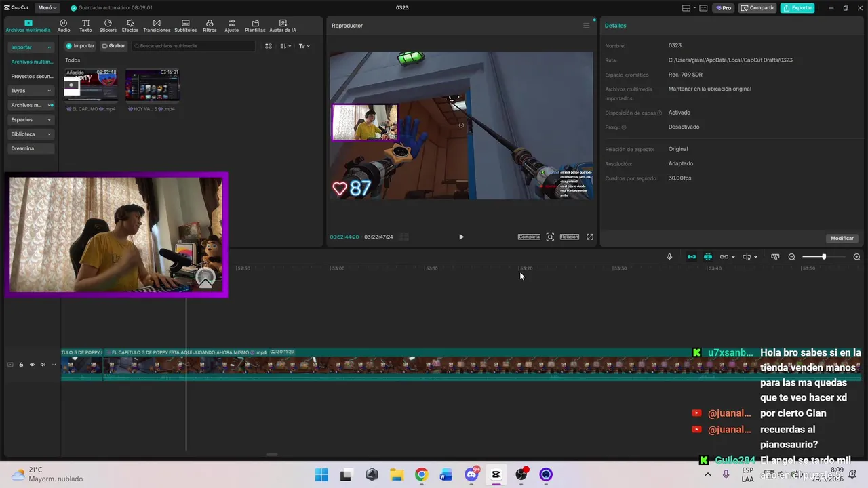868x488 pixels.
Task: Click the Completa preview quality button
Action: [x=529, y=237]
